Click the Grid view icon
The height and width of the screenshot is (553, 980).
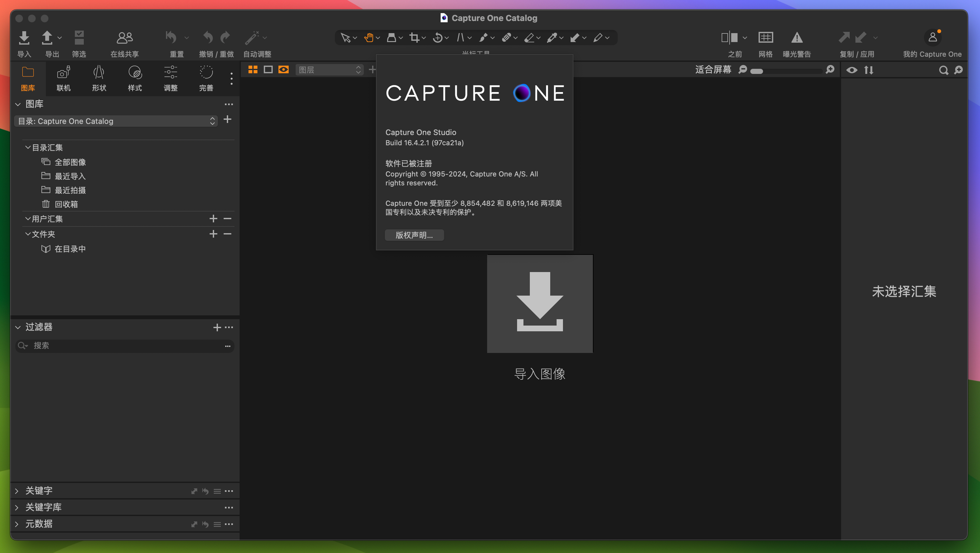tap(252, 69)
